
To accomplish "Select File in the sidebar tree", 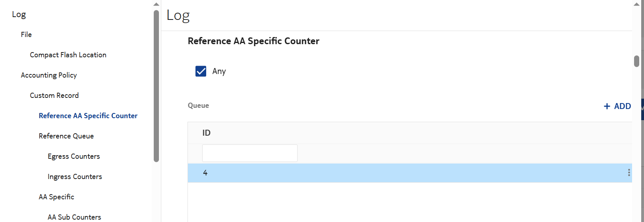I will pos(26,35).
